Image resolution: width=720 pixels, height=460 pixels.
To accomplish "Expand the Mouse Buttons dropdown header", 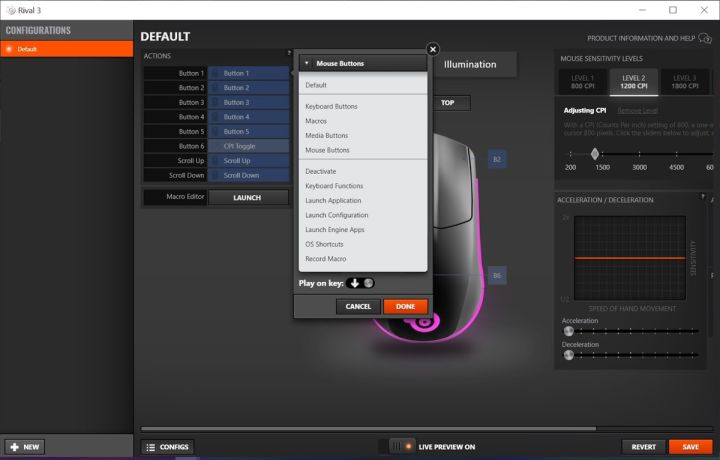I will tap(363, 63).
